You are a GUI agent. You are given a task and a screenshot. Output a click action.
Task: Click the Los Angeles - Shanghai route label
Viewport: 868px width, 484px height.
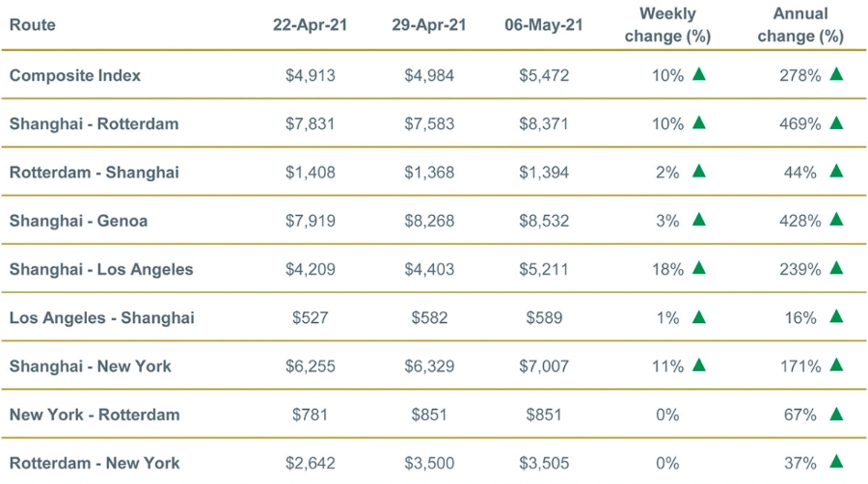pyautogui.click(x=101, y=317)
